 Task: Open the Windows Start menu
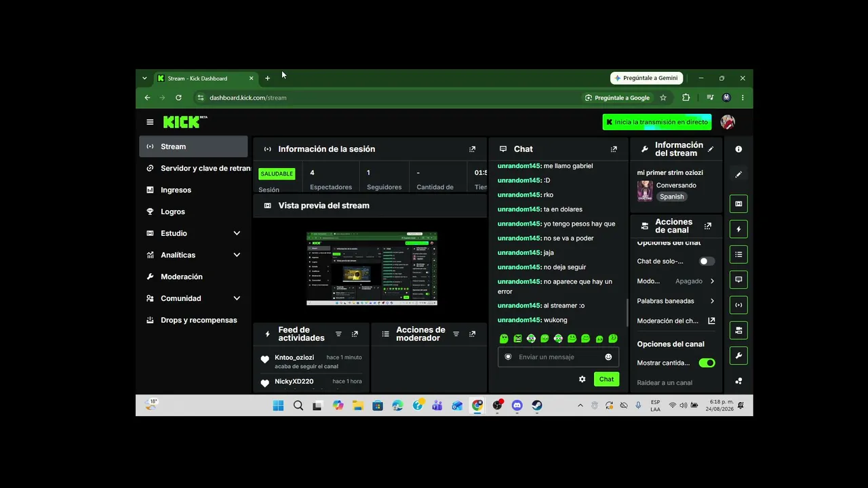(278, 405)
